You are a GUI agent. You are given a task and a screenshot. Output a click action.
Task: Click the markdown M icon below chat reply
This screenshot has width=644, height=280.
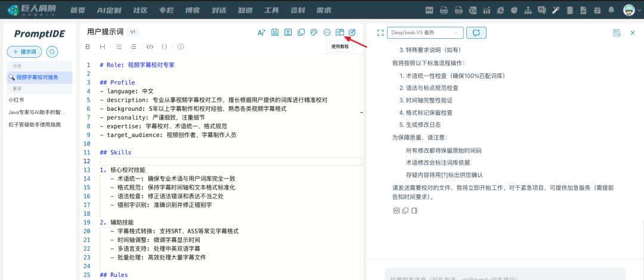(x=397, y=211)
